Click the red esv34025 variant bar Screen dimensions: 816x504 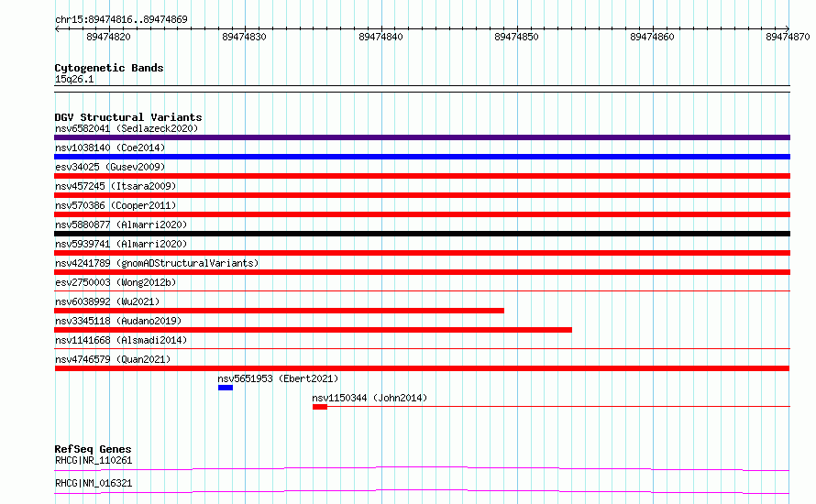[422, 176]
